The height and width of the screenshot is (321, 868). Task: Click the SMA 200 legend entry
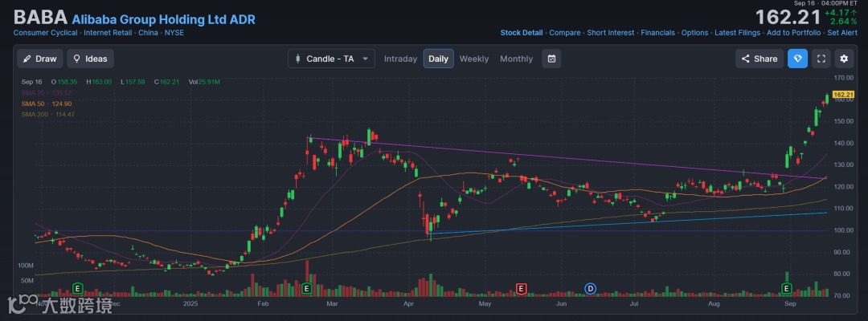coord(48,115)
